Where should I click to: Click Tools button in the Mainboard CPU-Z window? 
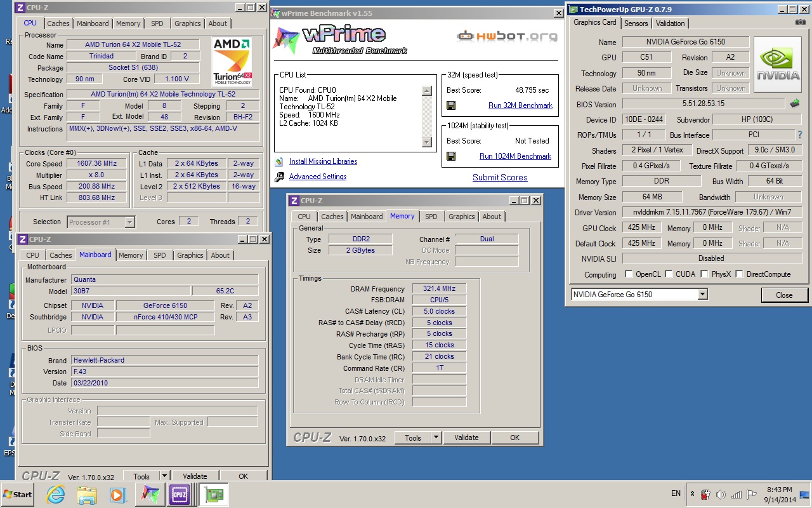141,476
